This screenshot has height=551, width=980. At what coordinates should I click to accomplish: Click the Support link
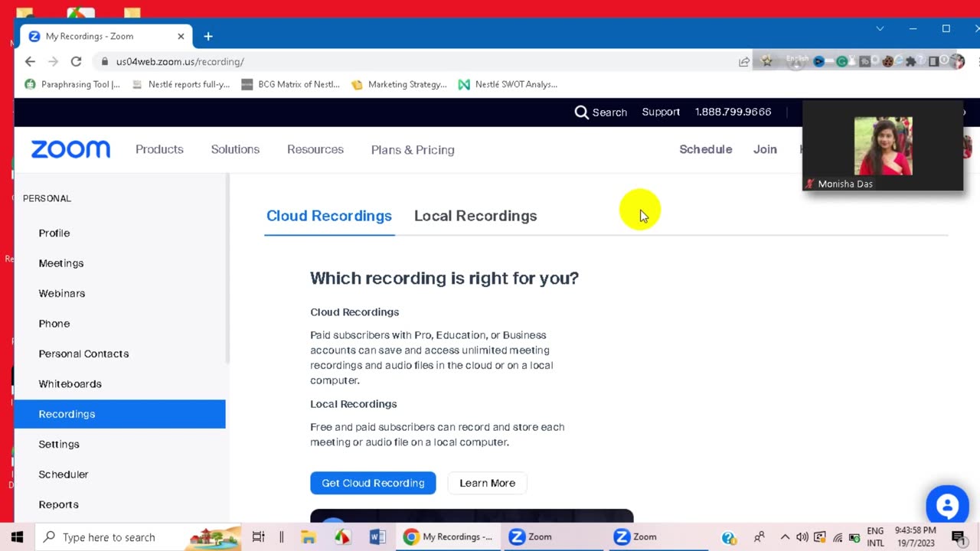[661, 112]
